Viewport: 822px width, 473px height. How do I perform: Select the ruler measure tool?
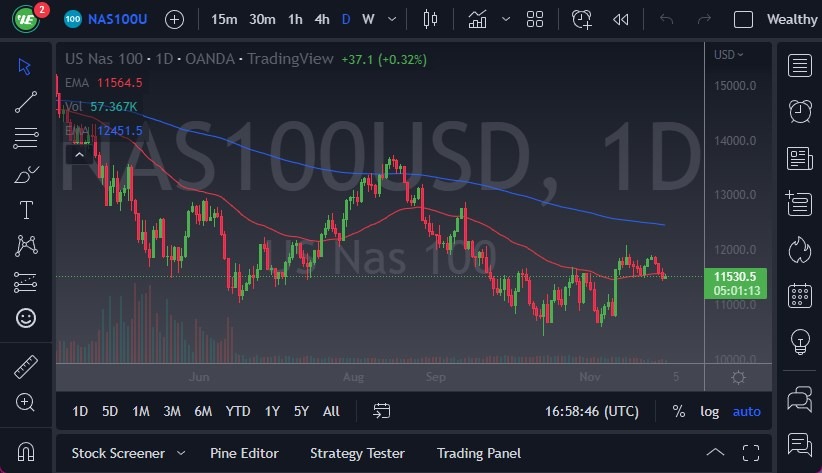pos(26,367)
